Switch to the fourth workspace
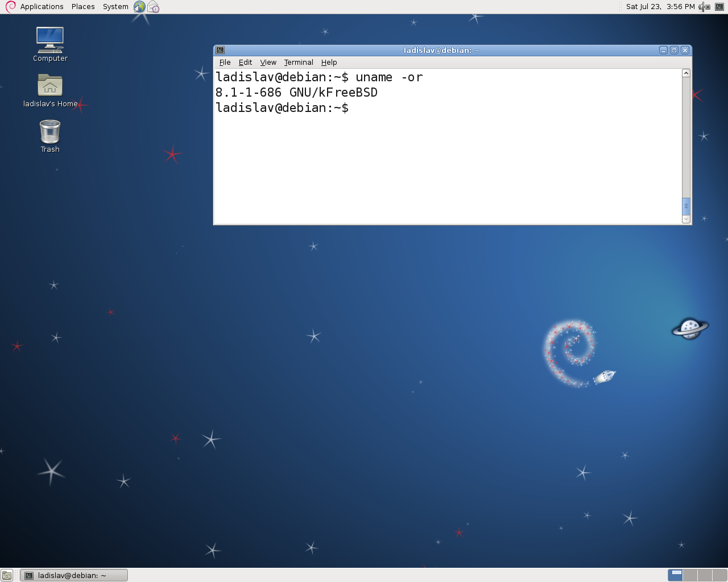Viewport: 728px width, 582px height. click(x=719, y=575)
